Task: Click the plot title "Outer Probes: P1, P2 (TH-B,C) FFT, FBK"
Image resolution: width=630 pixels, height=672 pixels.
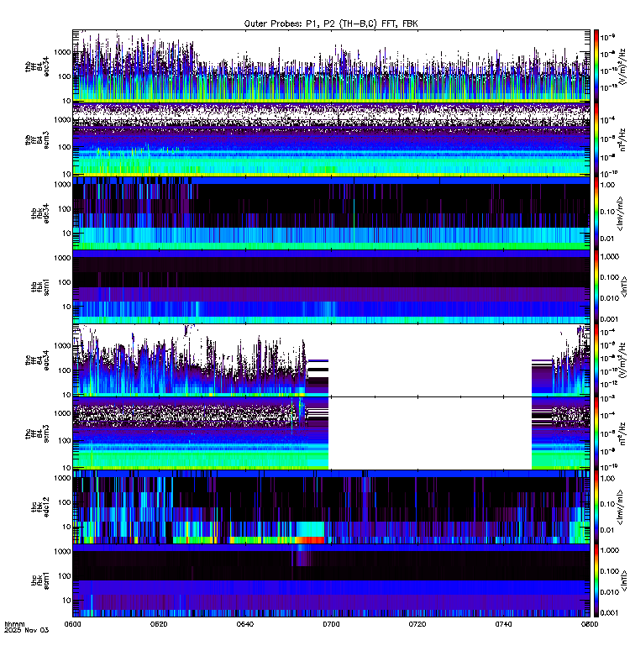Action: coord(331,24)
